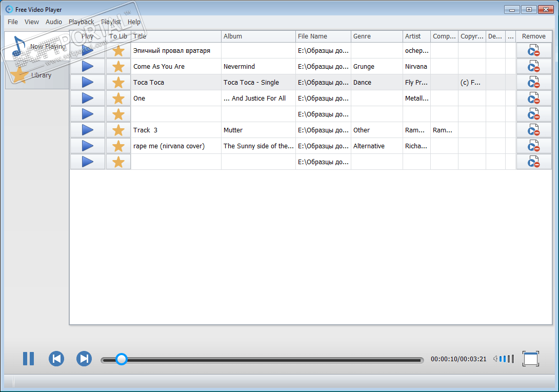The height and width of the screenshot is (392, 559).
Task: Adjust volume using the level bars
Action: point(507,359)
